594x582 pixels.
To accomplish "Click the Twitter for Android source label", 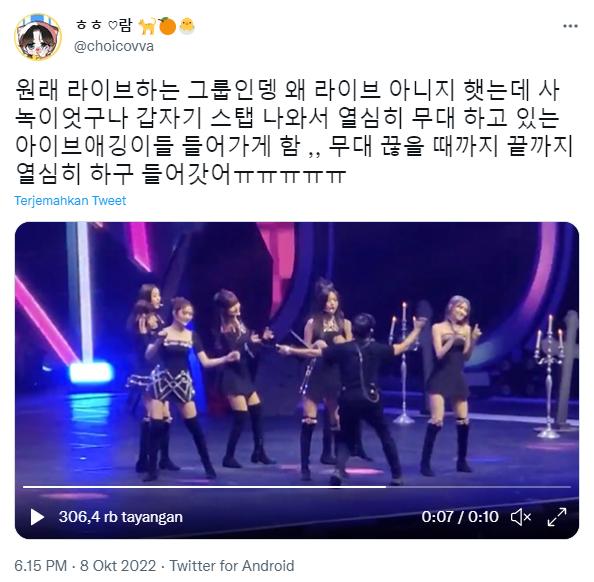I will 231,566.
